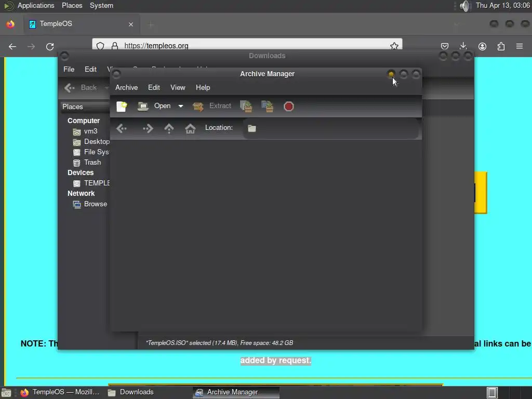The width and height of the screenshot is (532, 399).
Task: Open the Help menu in Archive Manager
Action: pyautogui.click(x=203, y=87)
